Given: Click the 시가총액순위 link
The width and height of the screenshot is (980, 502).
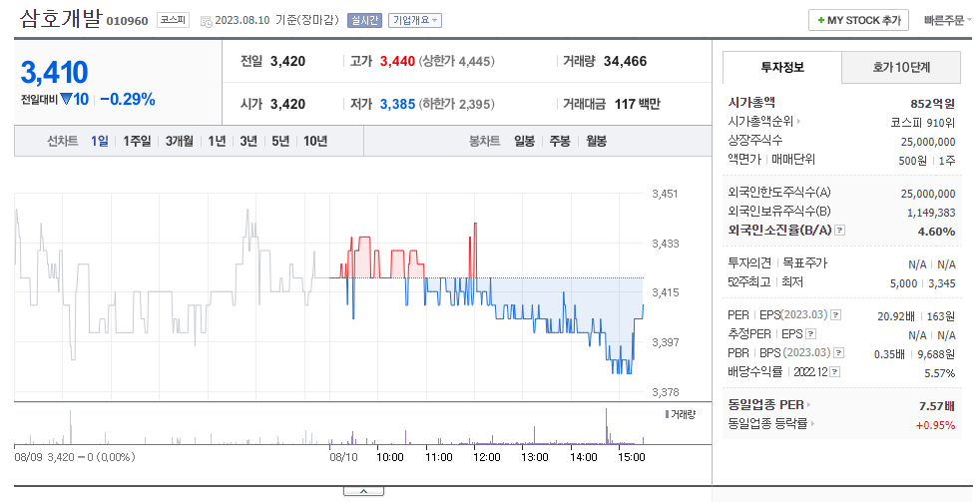Looking at the screenshot, I should pyautogui.click(x=760, y=122).
